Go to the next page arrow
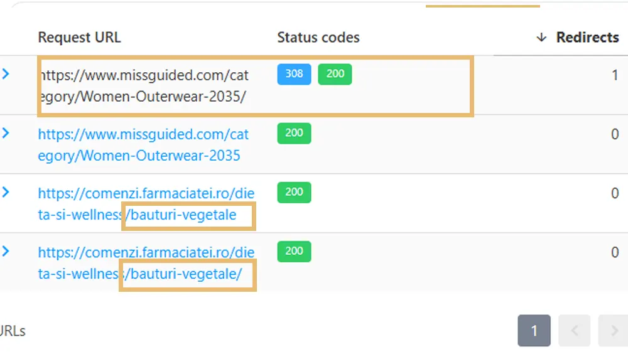Image resolution: width=628 pixels, height=364 pixels. coord(612,331)
